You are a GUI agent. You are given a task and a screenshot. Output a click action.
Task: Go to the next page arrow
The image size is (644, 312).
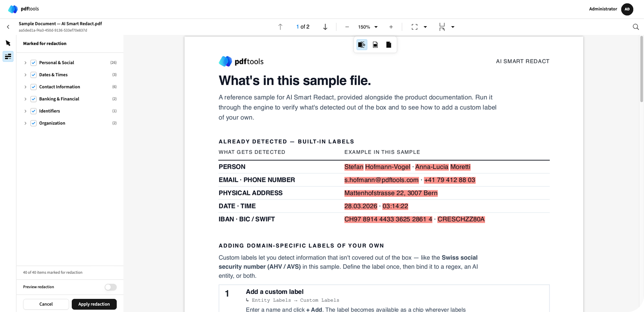[325, 27]
